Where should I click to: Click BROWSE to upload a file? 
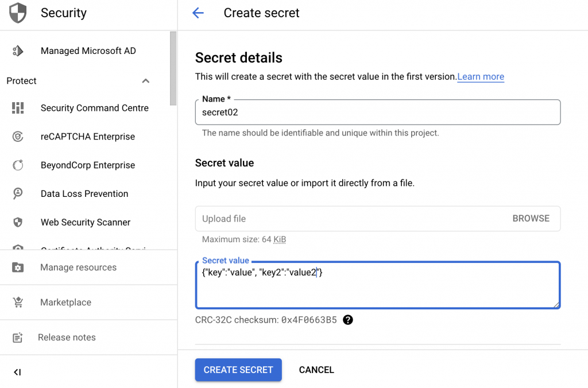coord(531,218)
